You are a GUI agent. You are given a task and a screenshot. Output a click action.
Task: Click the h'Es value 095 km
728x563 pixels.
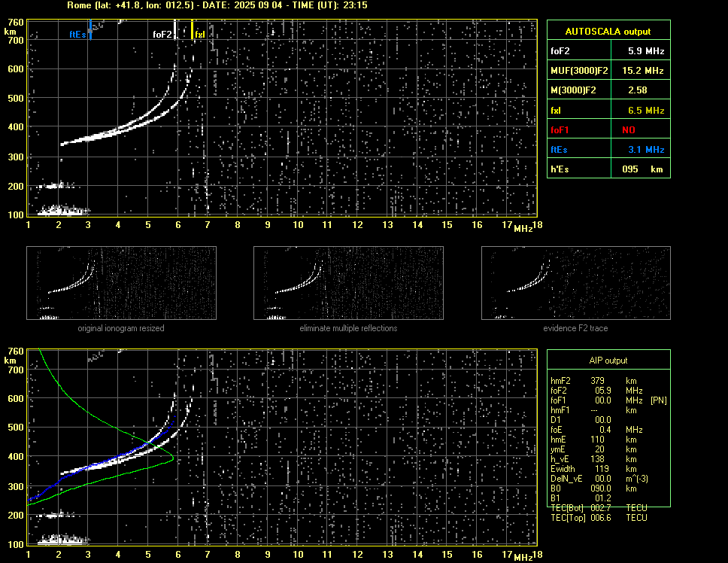(642, 169)
